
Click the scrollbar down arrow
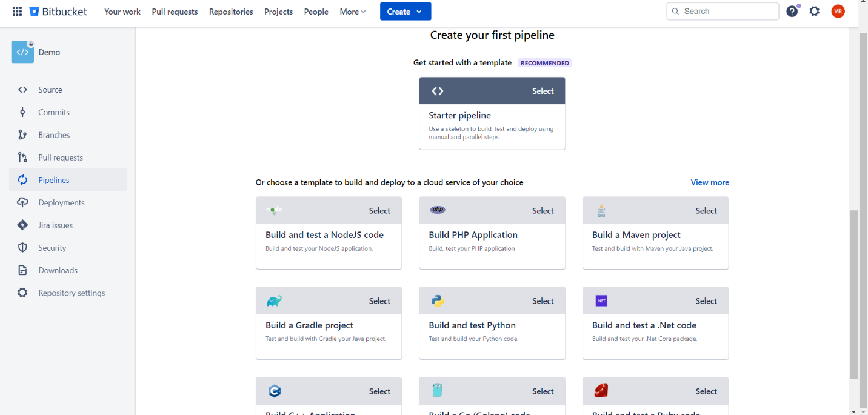(x=853, y=411)
